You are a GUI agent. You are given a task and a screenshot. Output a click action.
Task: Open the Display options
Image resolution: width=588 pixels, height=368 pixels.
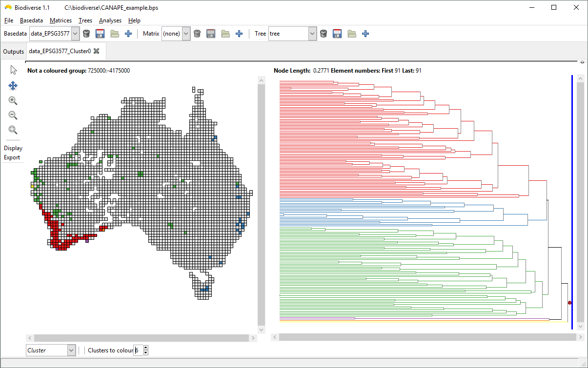point(13,148)
